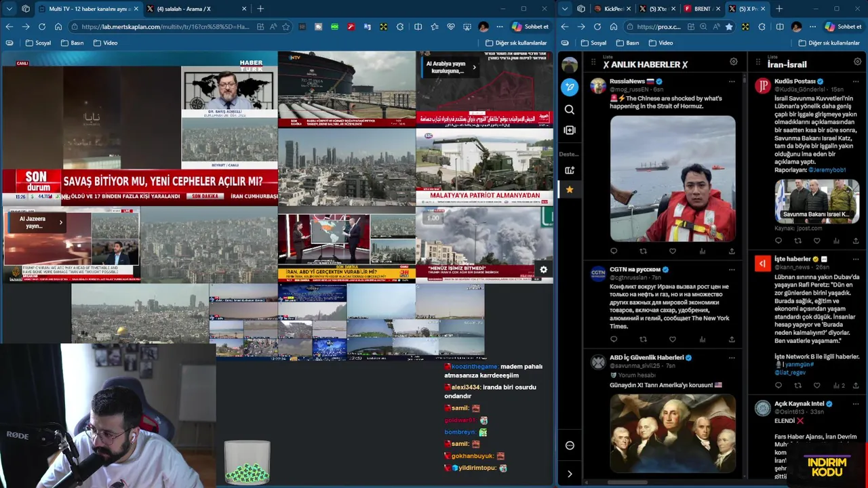Open settings gear on Multi TV video grid
Image resolution: width=868 pixels, height=488 pixels.
(x=543, y=270)
